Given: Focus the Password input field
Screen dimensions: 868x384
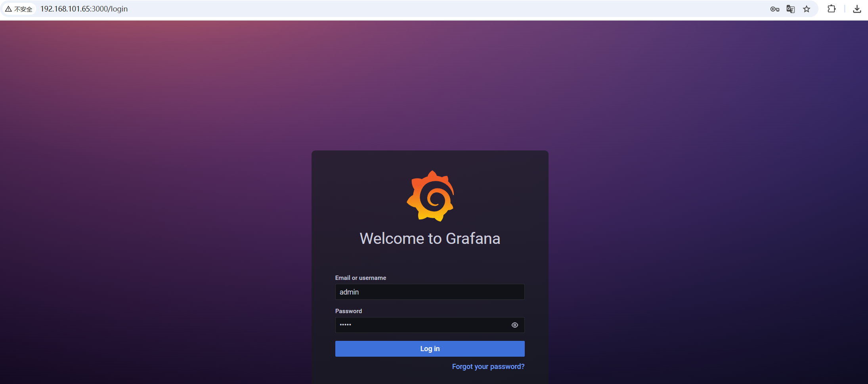Looking at the screenshot, I should point(430,325).
